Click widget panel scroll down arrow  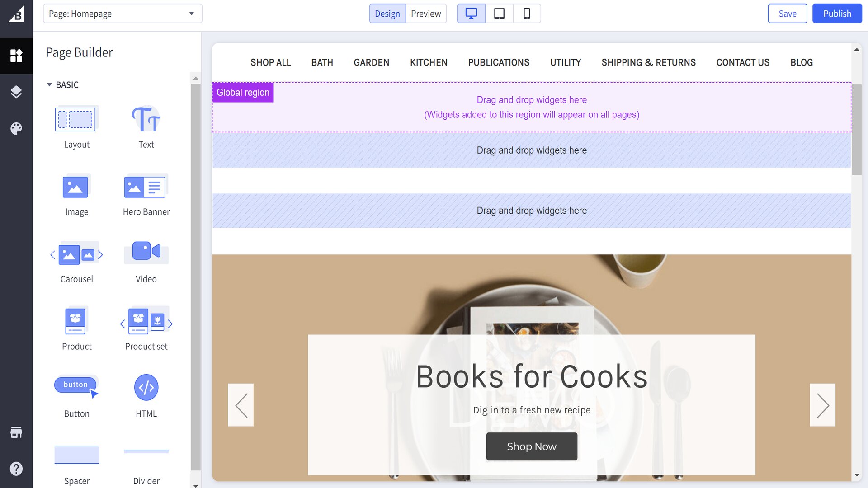coord(196,485)
